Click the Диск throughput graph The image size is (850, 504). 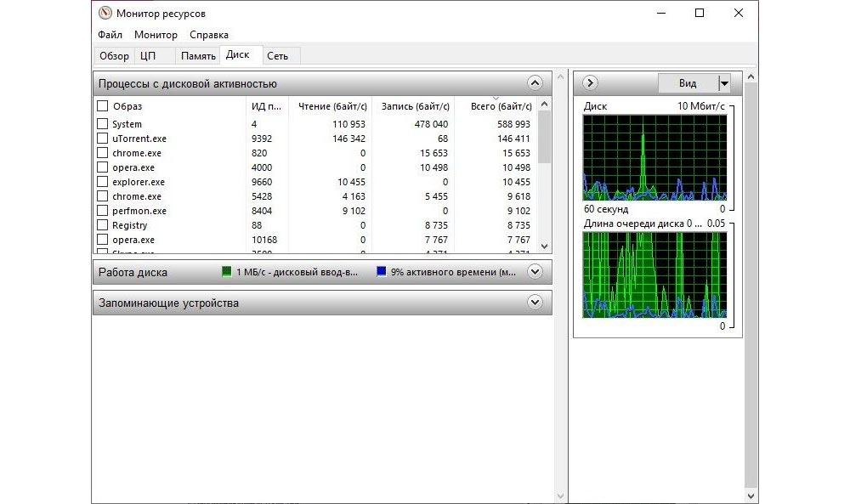point(654,158)
